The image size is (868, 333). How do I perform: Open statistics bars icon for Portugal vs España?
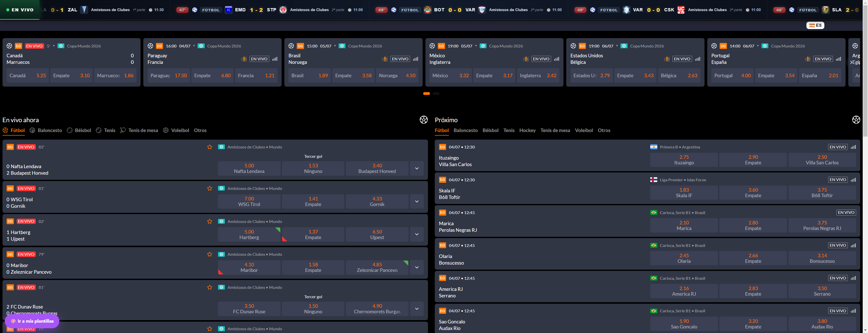[x=838, y=59]
